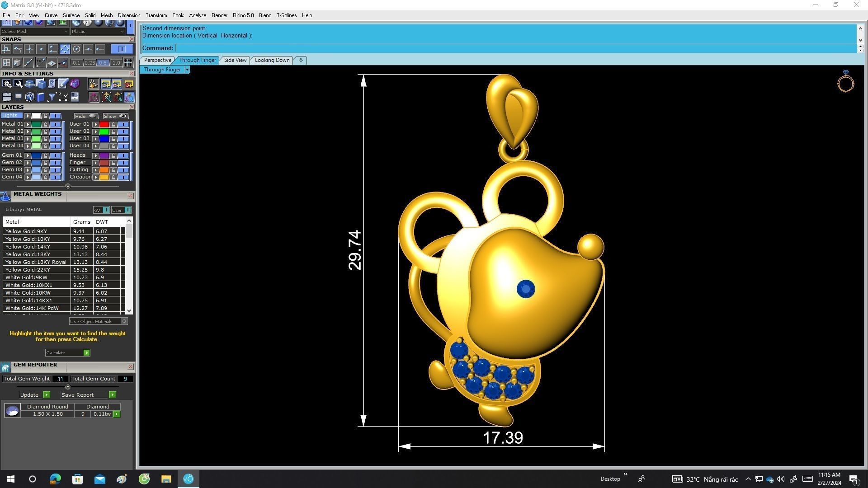Viewport: 868px width, 488px height.
Task: Open the Mail app from taskbar
Action: pyautogui.click(x=99, y=479)
